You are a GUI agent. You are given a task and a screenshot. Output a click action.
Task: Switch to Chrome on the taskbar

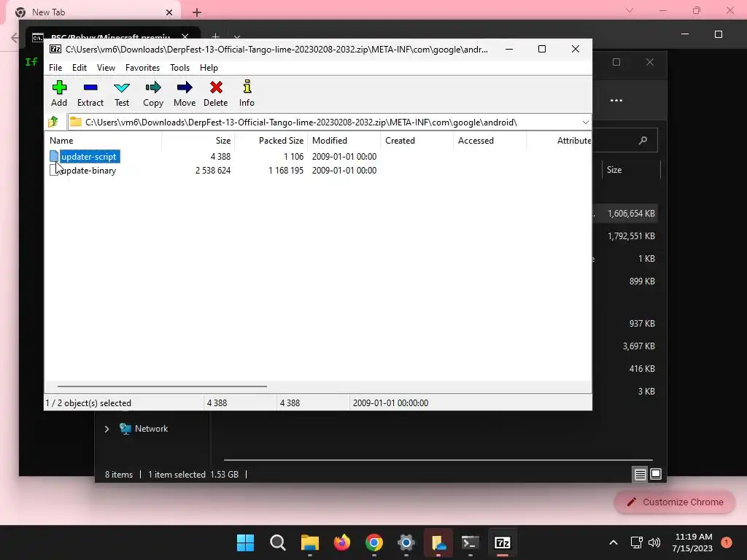point(374,542)
